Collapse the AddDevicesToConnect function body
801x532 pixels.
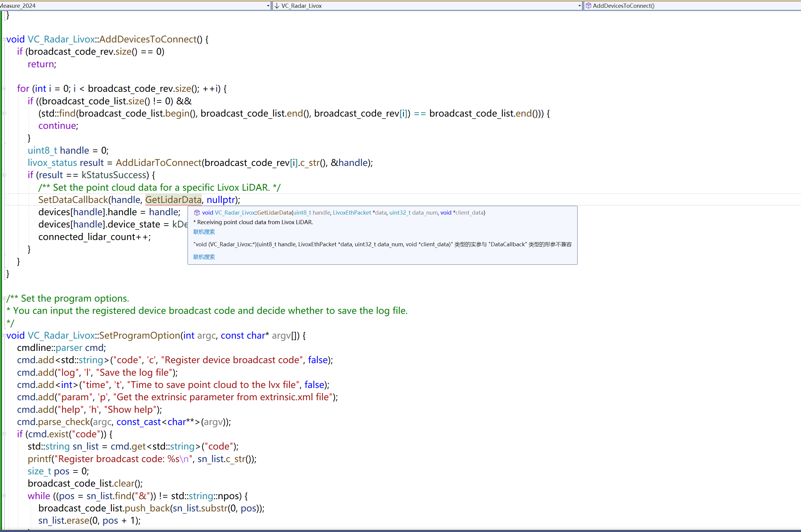[4, 39]
